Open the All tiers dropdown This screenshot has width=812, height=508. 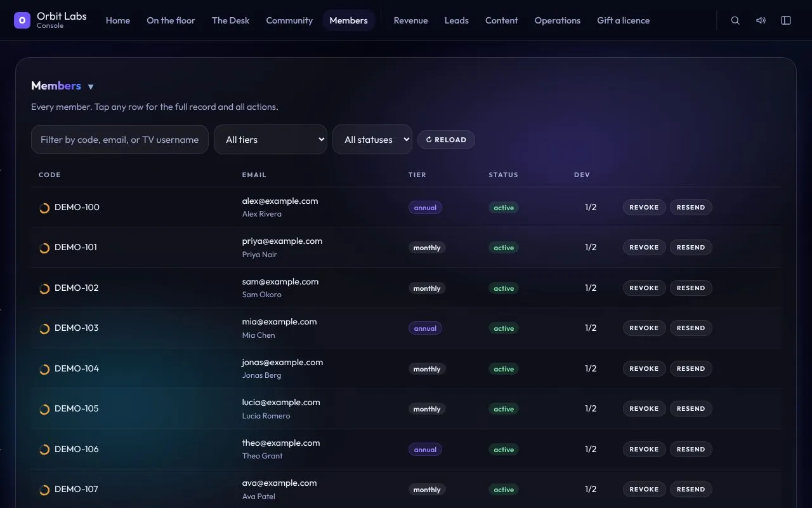[x=270, y=140]
